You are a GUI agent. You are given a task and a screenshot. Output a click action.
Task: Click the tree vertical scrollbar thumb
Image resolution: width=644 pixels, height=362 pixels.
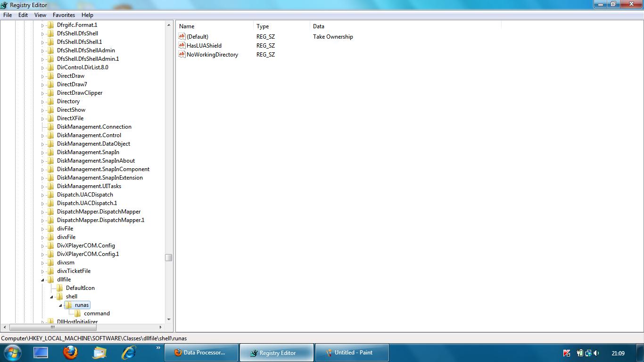click(168, 257)
